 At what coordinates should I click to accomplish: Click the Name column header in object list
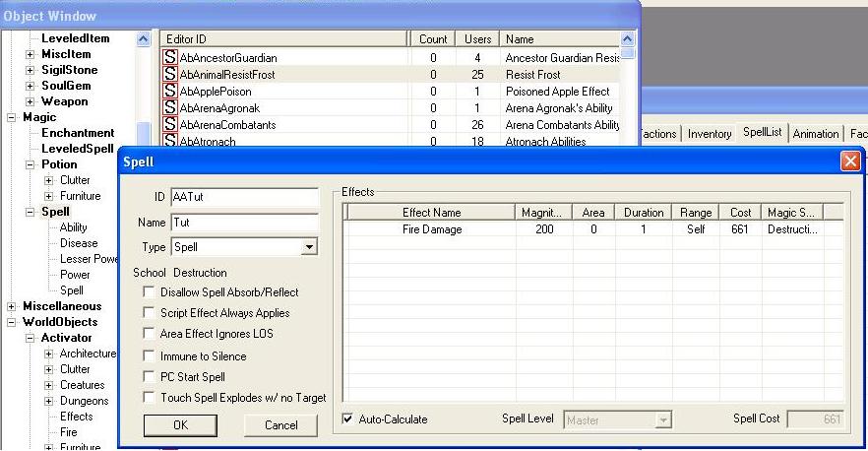pyautogui.click(x=560, y=38)
